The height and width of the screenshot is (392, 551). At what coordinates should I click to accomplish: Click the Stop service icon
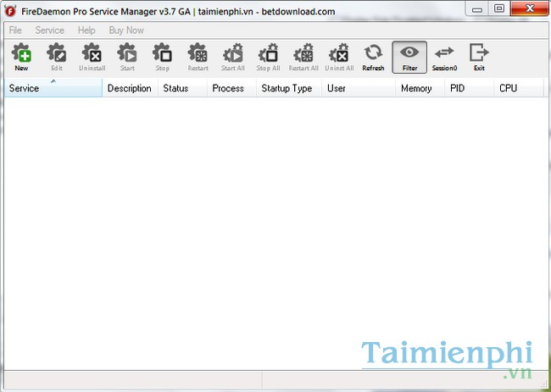[162, 57]
